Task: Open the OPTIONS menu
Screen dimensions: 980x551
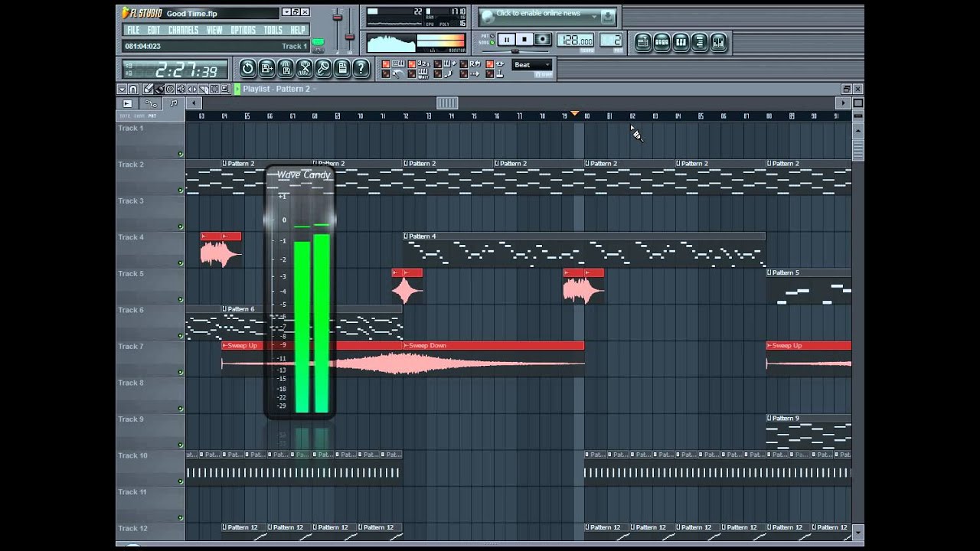Action: coord(243,30)
